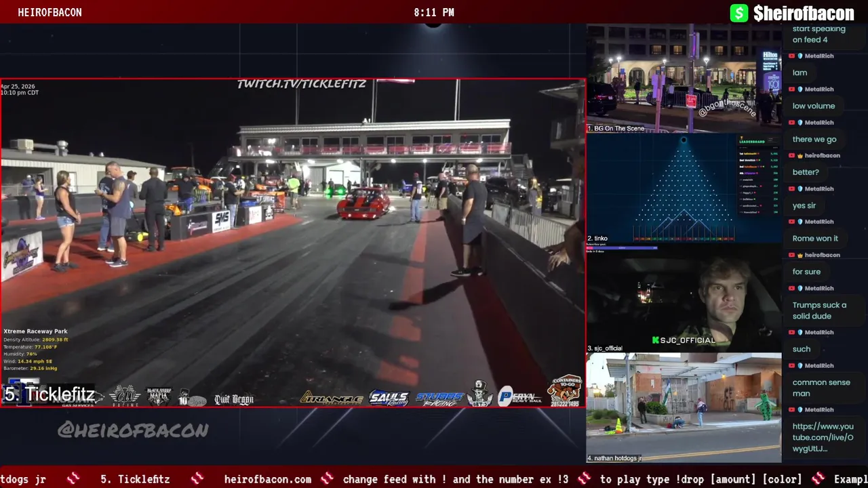Click the Containers To-Go sponsor logo

coord(565,390)
